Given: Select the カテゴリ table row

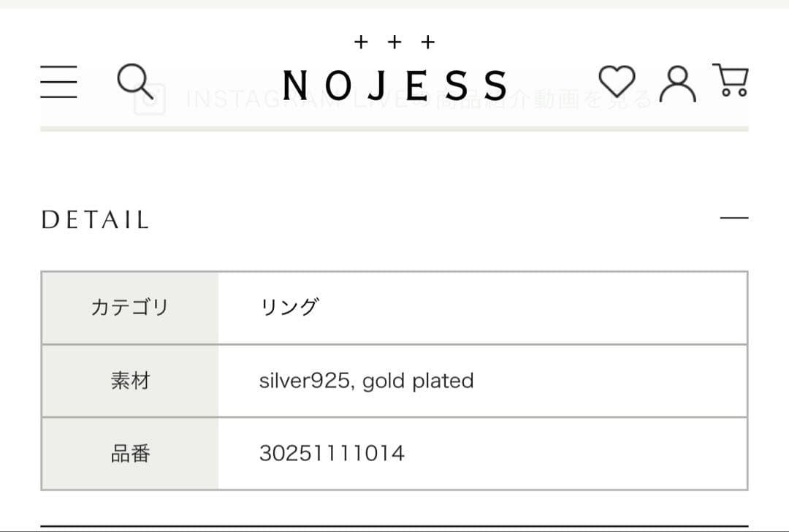Looking at the screenshot, I should coord(130,308).
